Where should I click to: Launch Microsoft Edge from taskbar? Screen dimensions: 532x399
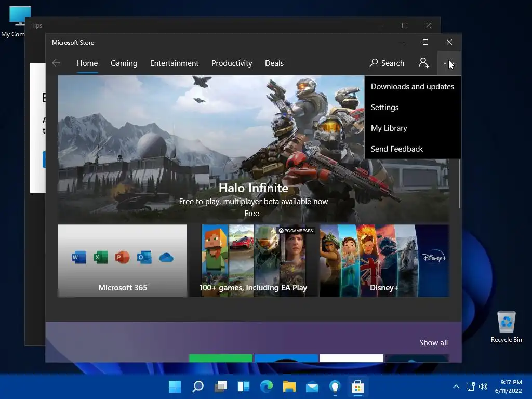coord(267,387)
